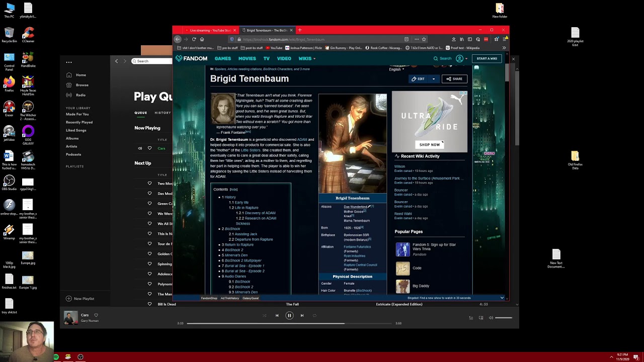Viewport: 644px width, 362px height.
Task: Collapse the Fandom bottom bar chevron
Action: (x=502, y=298)
